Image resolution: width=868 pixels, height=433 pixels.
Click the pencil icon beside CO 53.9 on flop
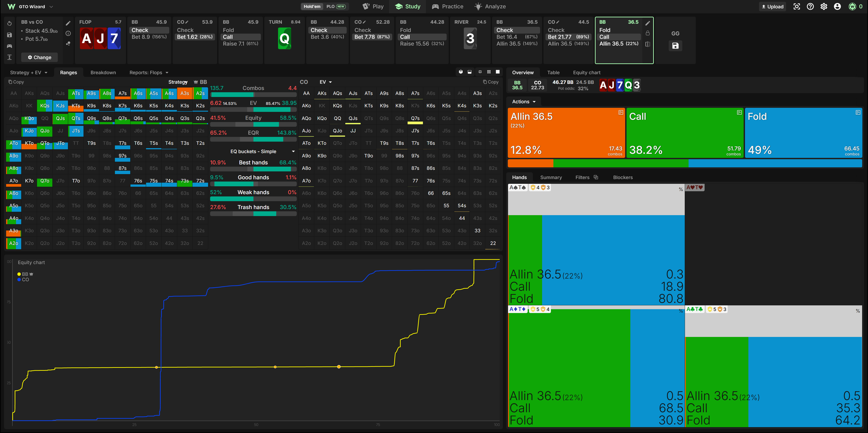tap(187, 22)
